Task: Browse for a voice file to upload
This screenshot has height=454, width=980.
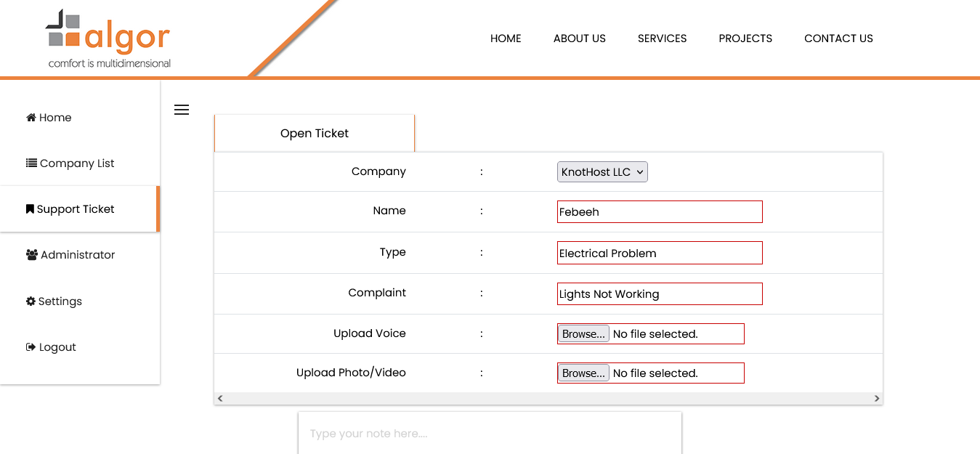Action: click(x=583, y=334)
